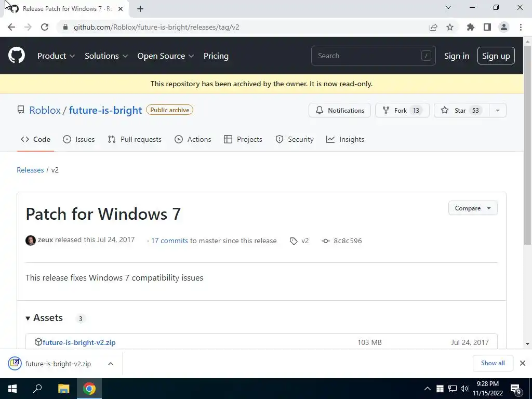Click Show all downloads
Image resolution: width=532 pixels, height=399 pixels.
click(x=493, y=363)
